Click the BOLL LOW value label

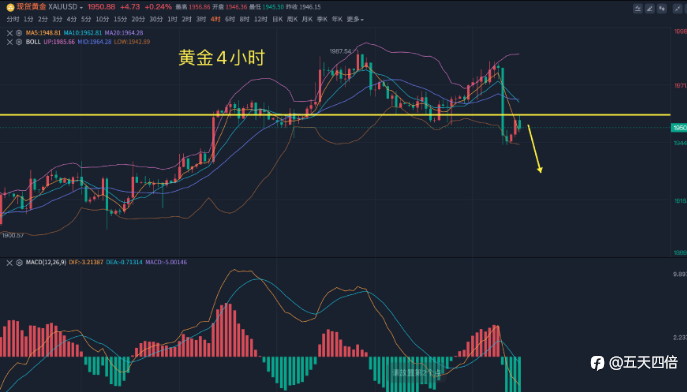pos(132,42)
